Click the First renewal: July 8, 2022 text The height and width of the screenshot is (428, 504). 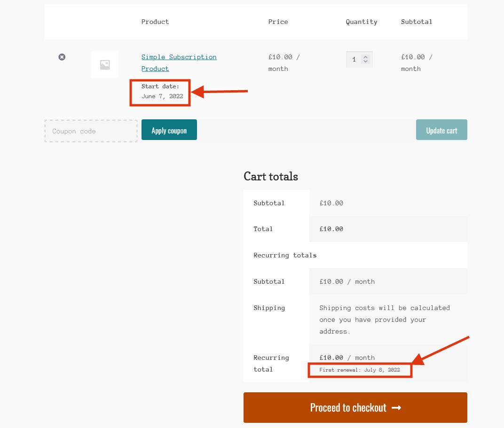(360, 370)
